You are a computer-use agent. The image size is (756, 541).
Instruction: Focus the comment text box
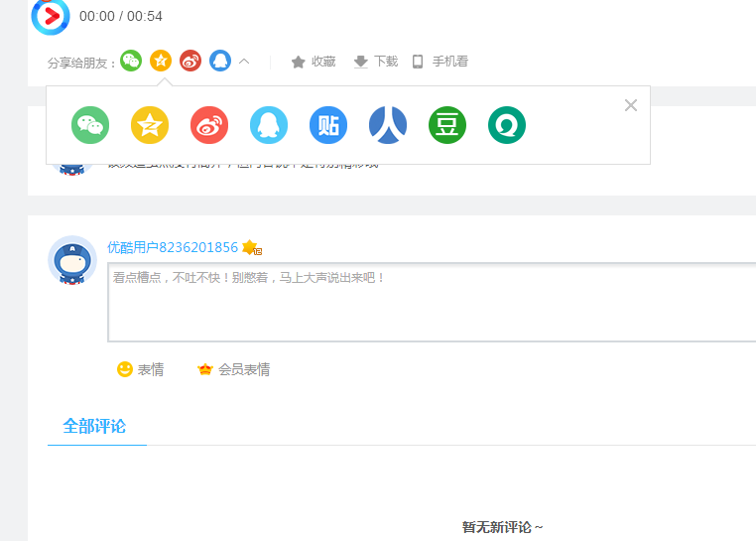pyautogui.click(x=432, y=302)
